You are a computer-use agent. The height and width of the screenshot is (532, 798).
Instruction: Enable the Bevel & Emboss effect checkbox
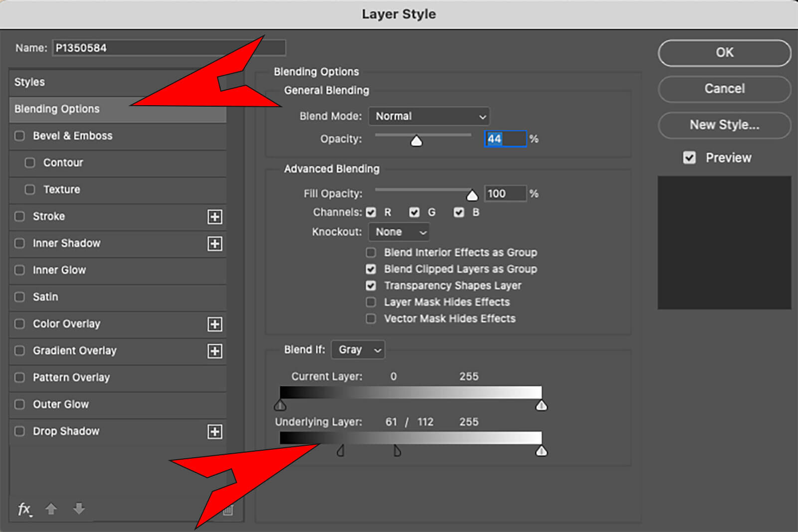pos(20,136)
